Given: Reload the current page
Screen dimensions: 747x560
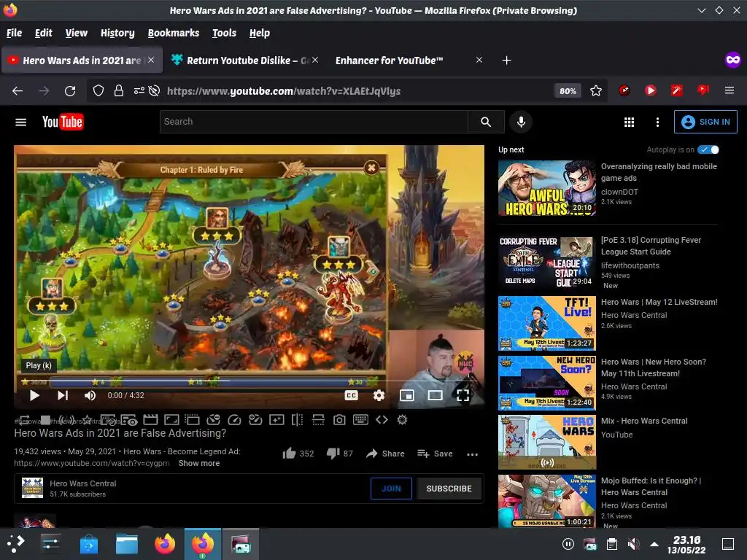Looking at the screenshot, I should [x=70, y=91].
